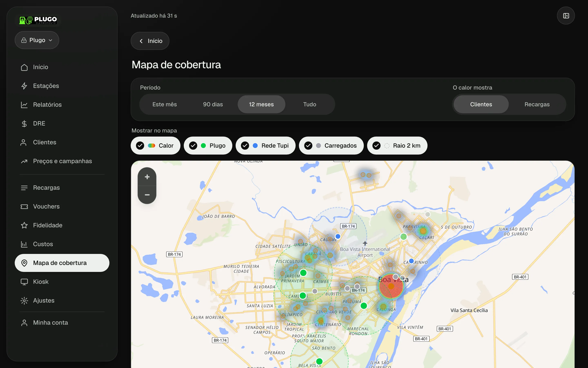Set heat to show Recargas

pyautogui.click(x=537, y=104)
